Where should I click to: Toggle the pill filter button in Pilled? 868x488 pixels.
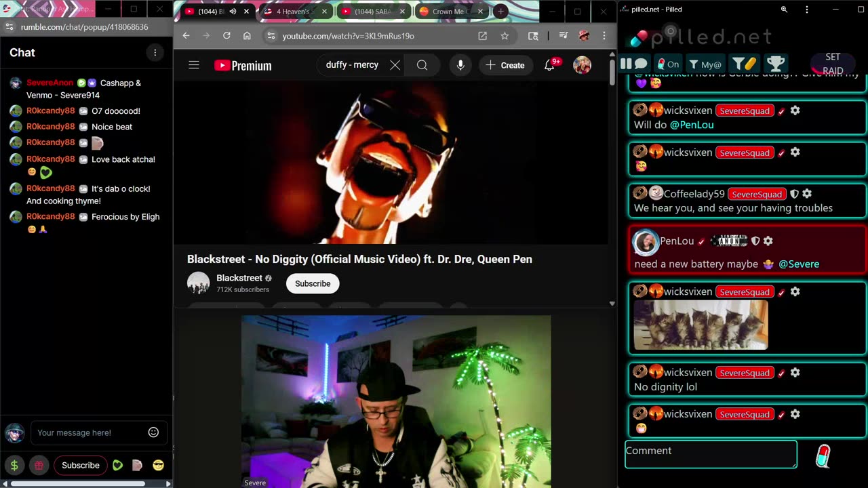coord(744,64)
